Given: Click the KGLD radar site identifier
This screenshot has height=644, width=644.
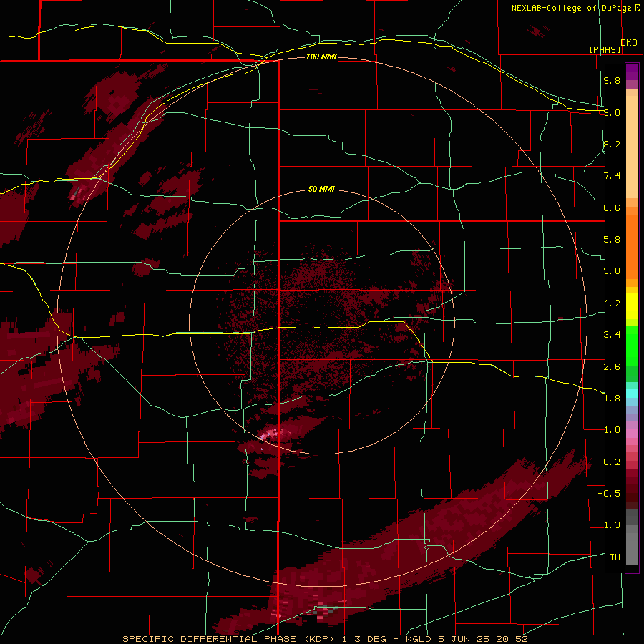Looking at the screenshot, I should click(419, 639).
